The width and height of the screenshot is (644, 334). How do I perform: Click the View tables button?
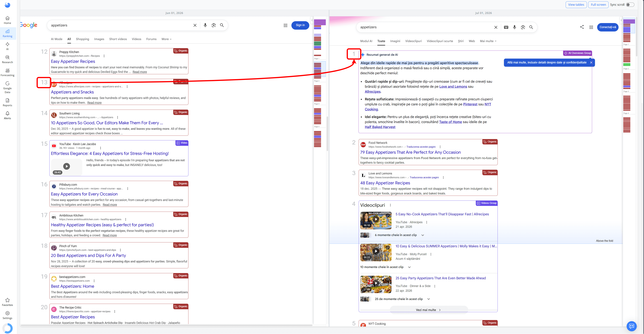pyautogui.click(x=576, y=5)
